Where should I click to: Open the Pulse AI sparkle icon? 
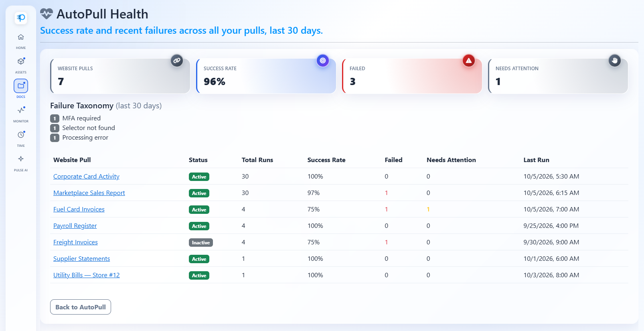21,159
